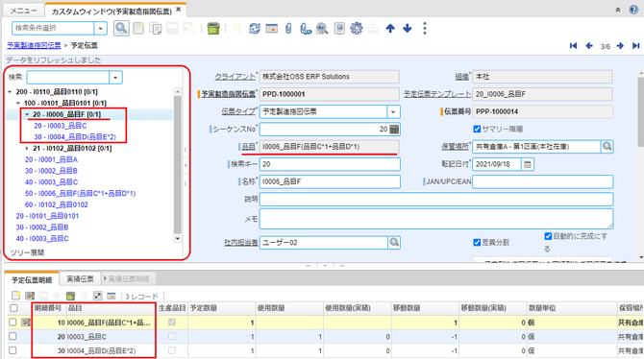This screenshot has width=644, height=359.
Task: Collapse the header panel with top-right chevron
Action: click(618, 10)
